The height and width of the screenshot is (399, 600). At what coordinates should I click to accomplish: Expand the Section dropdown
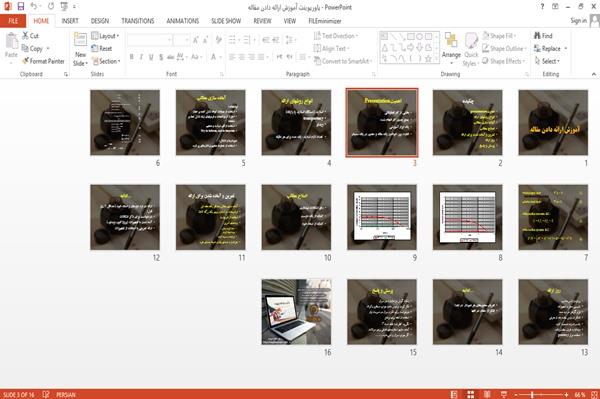pos(106,61)
